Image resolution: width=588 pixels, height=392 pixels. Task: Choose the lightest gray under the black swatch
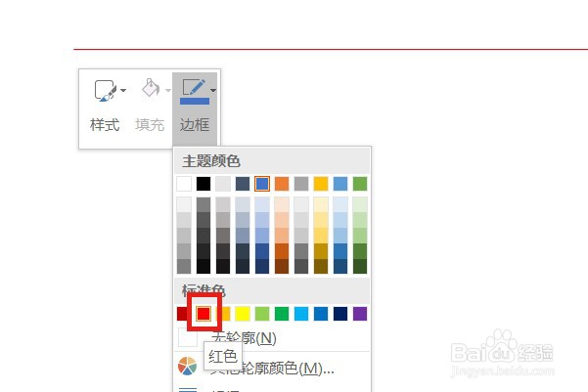204,205
